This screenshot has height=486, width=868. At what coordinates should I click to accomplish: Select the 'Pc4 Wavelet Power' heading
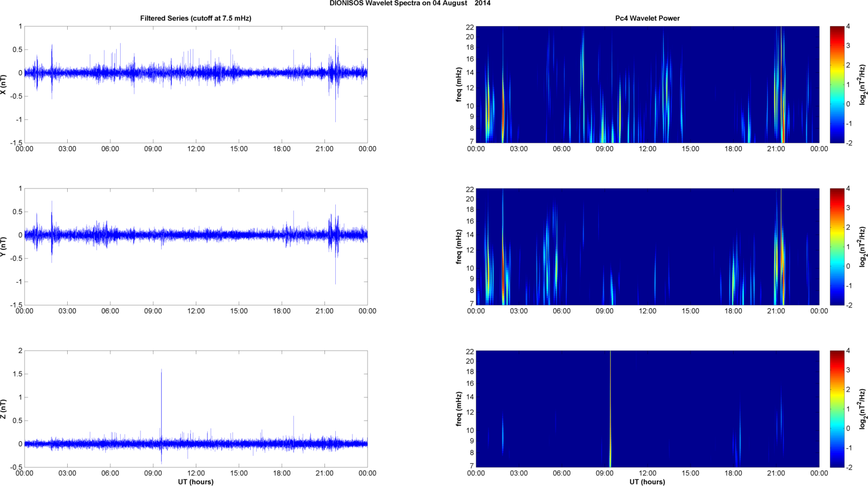click(647, 18)
